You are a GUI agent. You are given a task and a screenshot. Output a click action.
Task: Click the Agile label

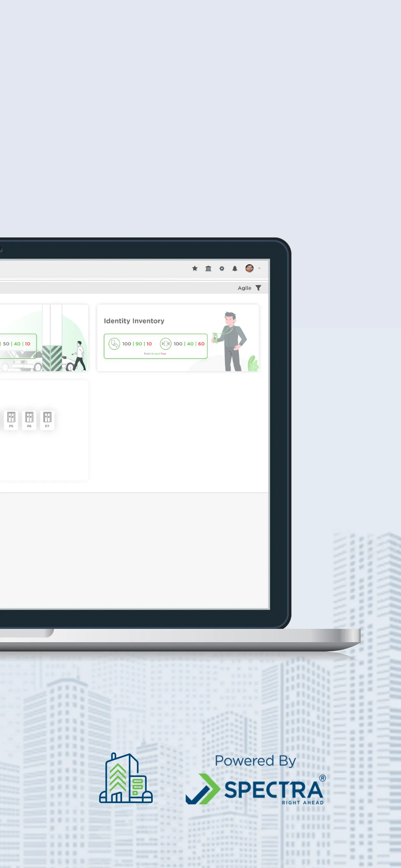click(x=244, y=288)
